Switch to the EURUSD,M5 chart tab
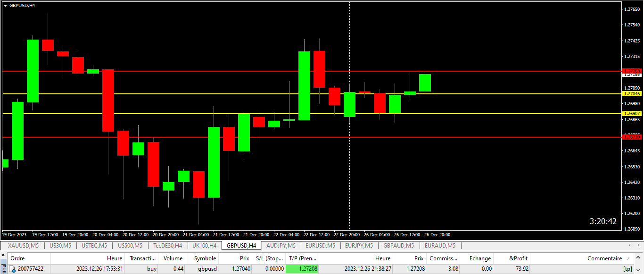The width and height of the screenshot is (644, 274). tap(320, 246)
